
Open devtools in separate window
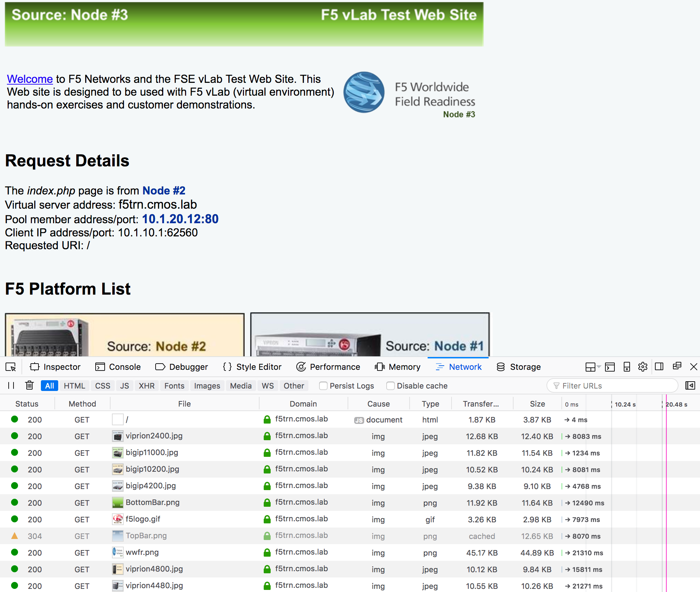click(677, 367)
